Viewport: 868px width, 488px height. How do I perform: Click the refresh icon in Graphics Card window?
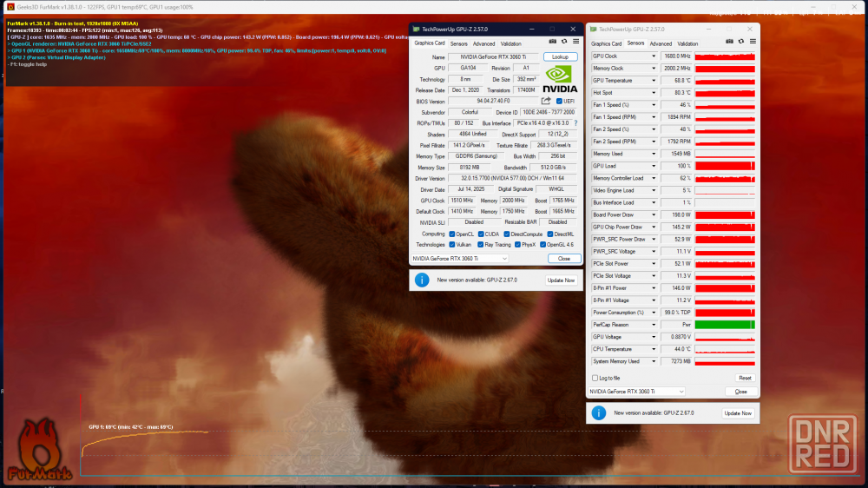[x=564, y=42]
